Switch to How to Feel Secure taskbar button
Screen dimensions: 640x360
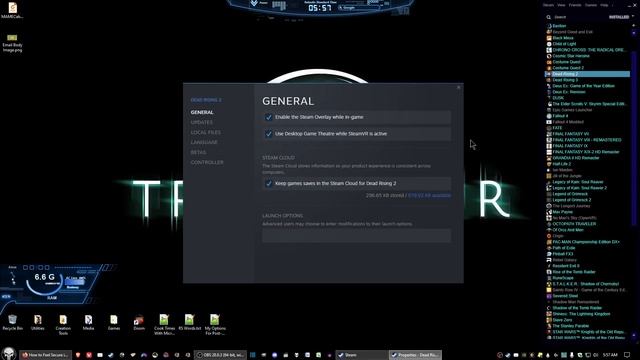coord(46,355)
